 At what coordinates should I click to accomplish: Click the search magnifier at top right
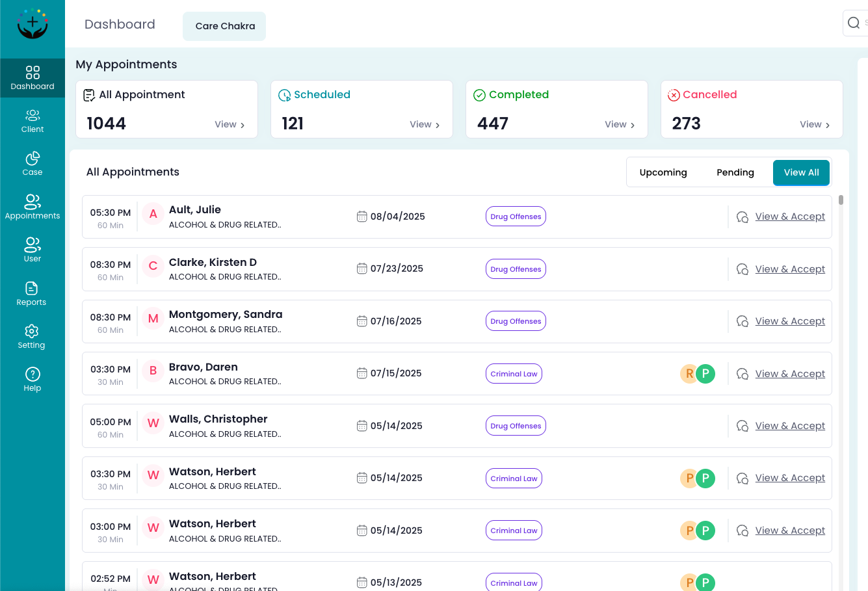click(x=854, y=22)
